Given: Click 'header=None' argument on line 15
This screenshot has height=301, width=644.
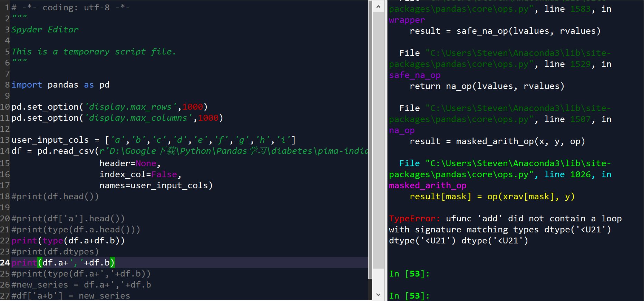Looking at the screenshot, I should pos(128,163).
